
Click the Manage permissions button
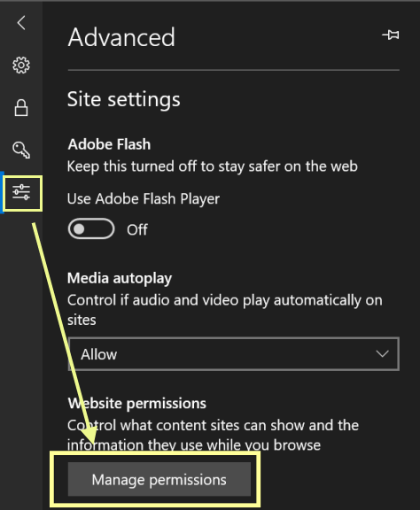point(159,479)
